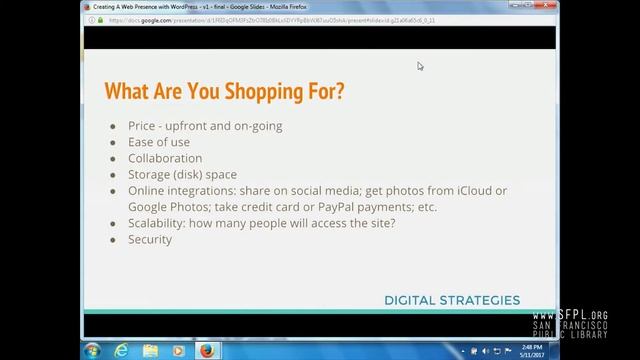Click 'Google Photos; take credit card' line
Screen dimensions: 640x360
[282, 207]
